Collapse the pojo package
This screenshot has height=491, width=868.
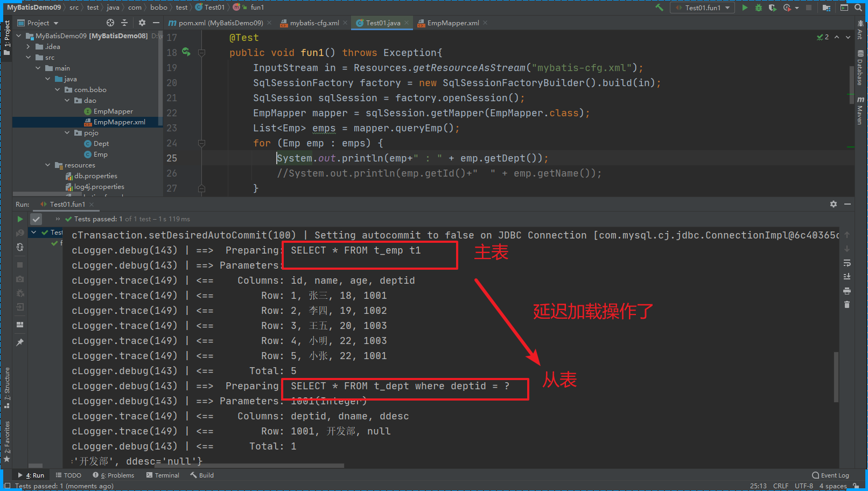click(67, 133)
